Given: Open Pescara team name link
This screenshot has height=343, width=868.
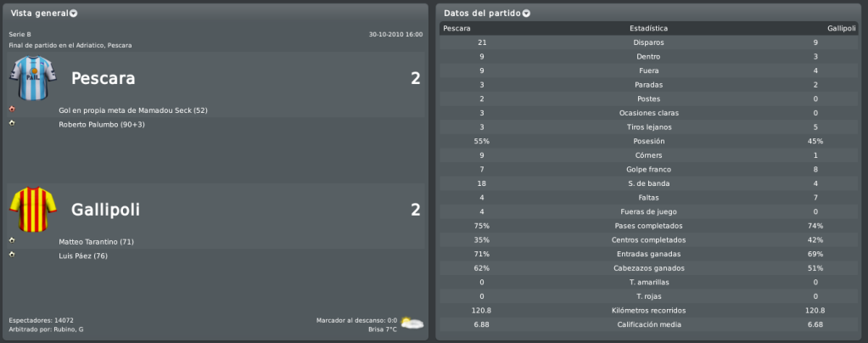Looking at the screenshot, I should [104, 79].
